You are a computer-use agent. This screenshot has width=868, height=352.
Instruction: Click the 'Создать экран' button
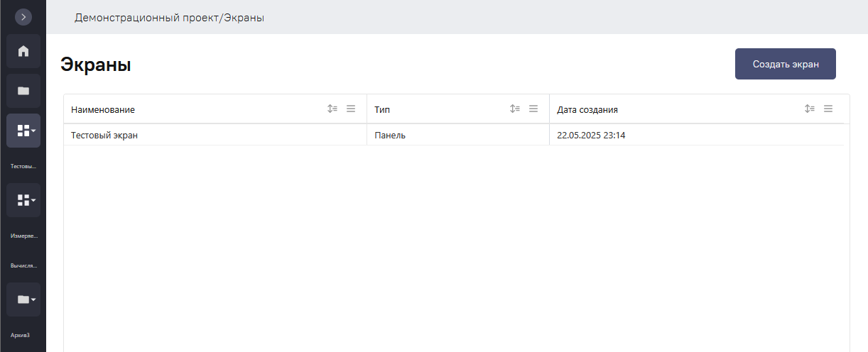click(x=786, y=64)
